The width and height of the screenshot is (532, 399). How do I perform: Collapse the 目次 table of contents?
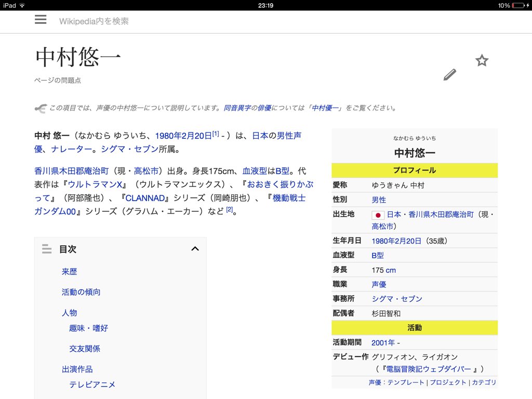(195, 249)
